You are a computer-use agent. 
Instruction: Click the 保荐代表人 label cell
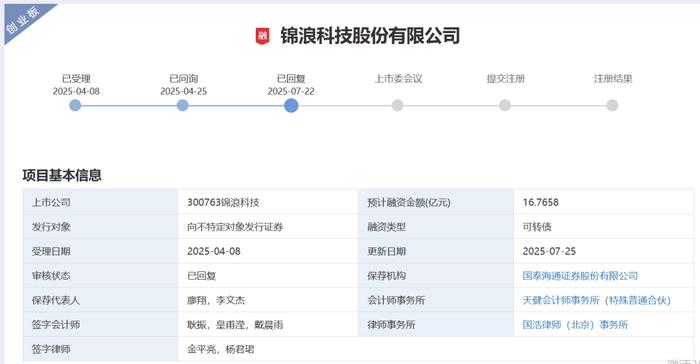click(100, 301)
